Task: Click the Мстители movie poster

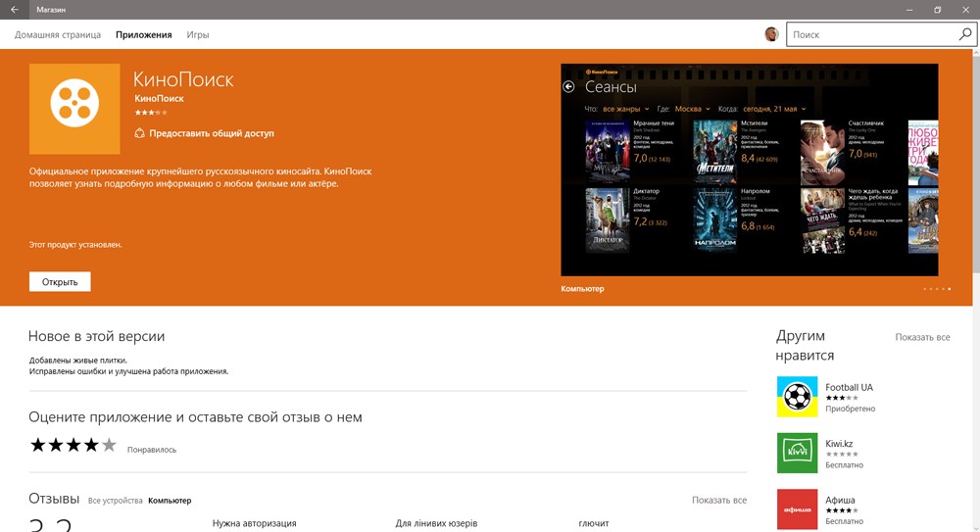Action: tap(715, 151)
